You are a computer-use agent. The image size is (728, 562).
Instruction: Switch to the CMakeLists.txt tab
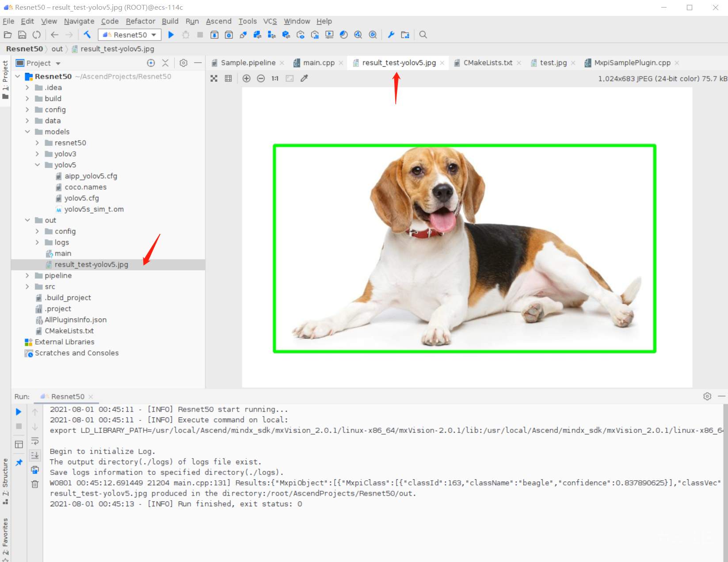tap(488, 63)
